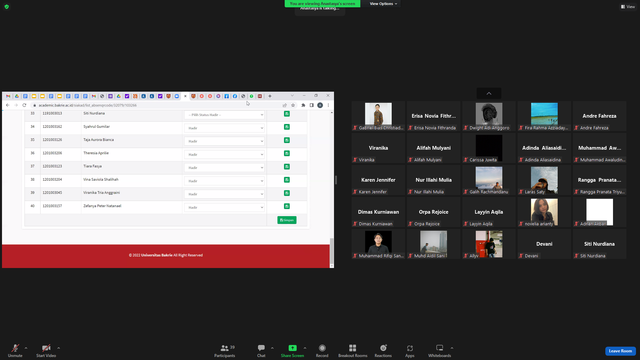Click green note icon for Syahrul Gumilar row
Image resolution: width=640 pixels, height=360 pixels.
tap(287, 127)
